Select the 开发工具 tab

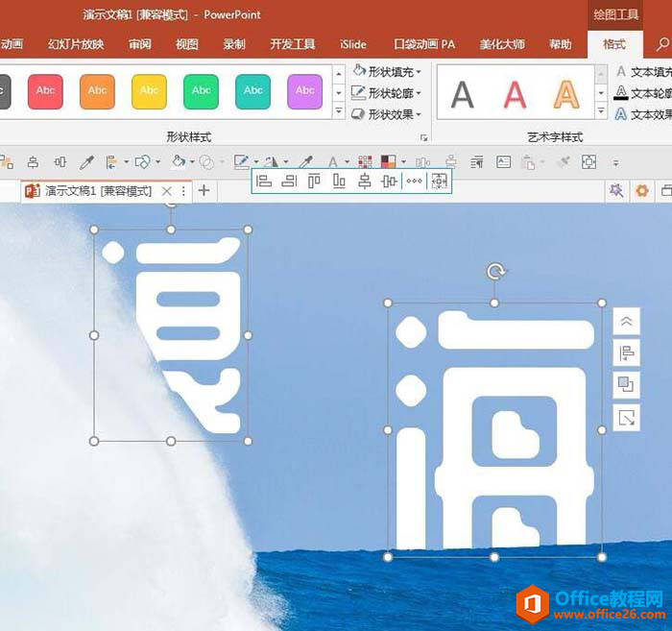pos(292,44)
